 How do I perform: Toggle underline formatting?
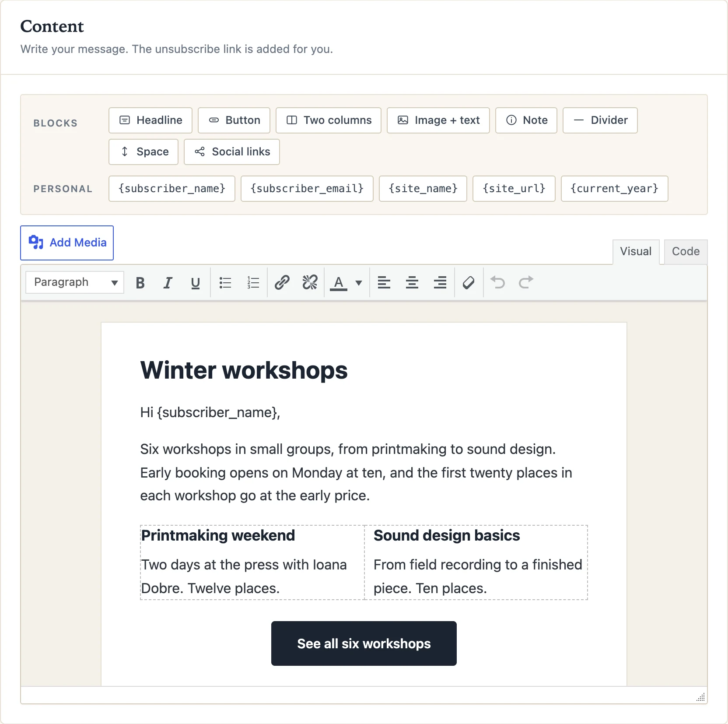click(196, 283)
